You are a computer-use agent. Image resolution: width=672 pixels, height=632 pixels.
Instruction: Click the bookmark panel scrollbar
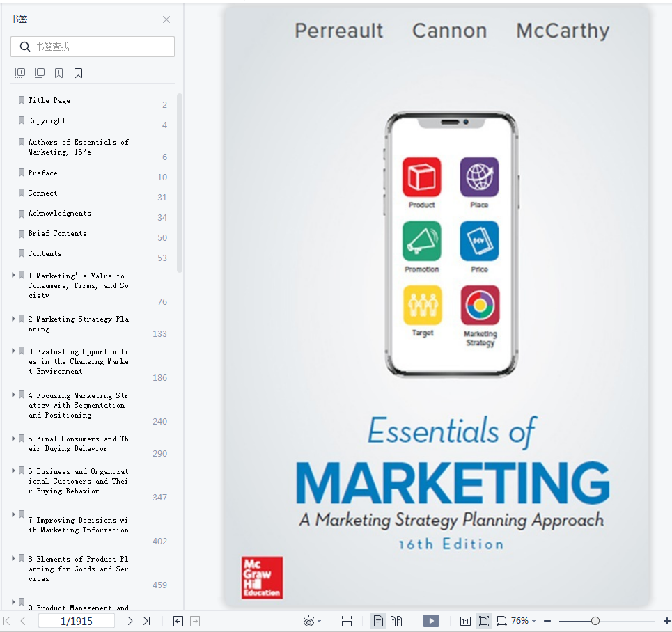180,183
